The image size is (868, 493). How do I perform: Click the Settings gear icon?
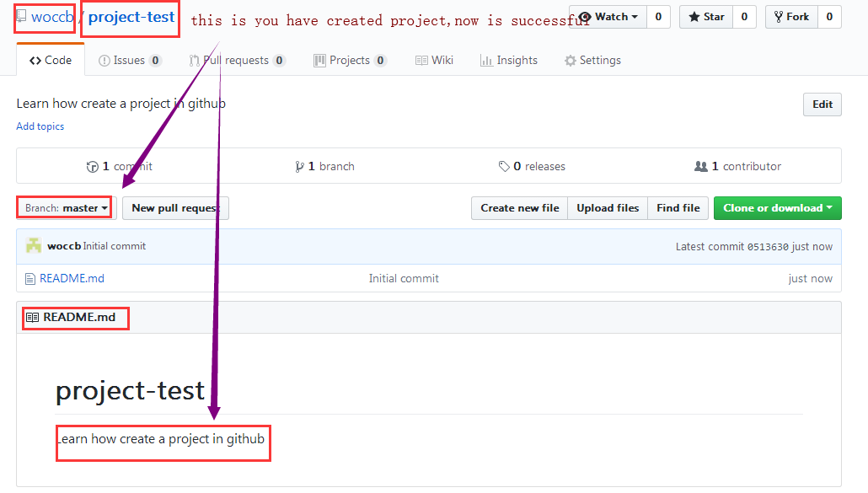coord(571,61)
